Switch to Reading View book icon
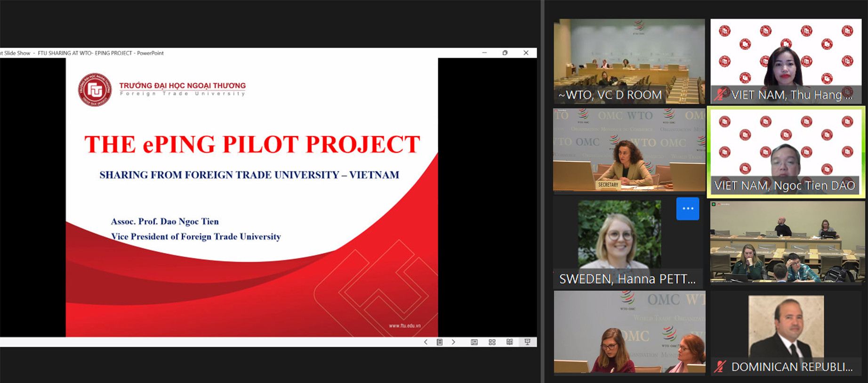 click(509, 342)
